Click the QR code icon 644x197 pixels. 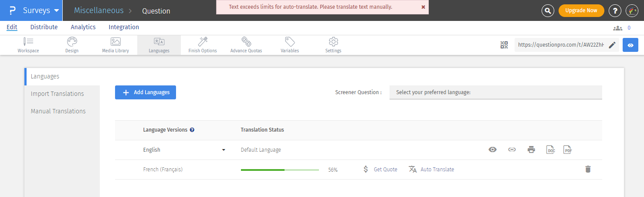(x=504, y=45)
